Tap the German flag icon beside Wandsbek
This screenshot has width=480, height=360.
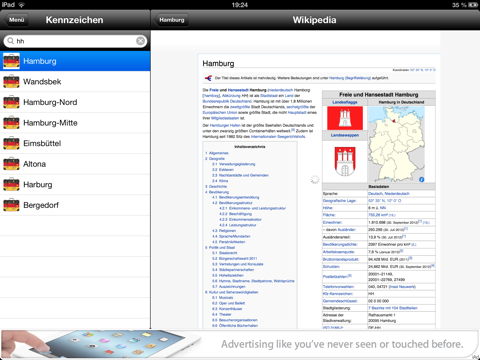click(11, 82)
